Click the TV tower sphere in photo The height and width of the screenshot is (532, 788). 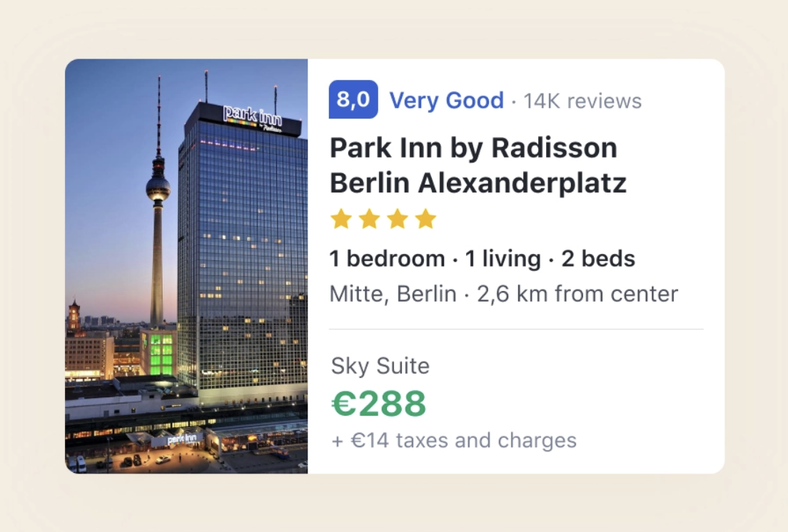pos(158,188)
